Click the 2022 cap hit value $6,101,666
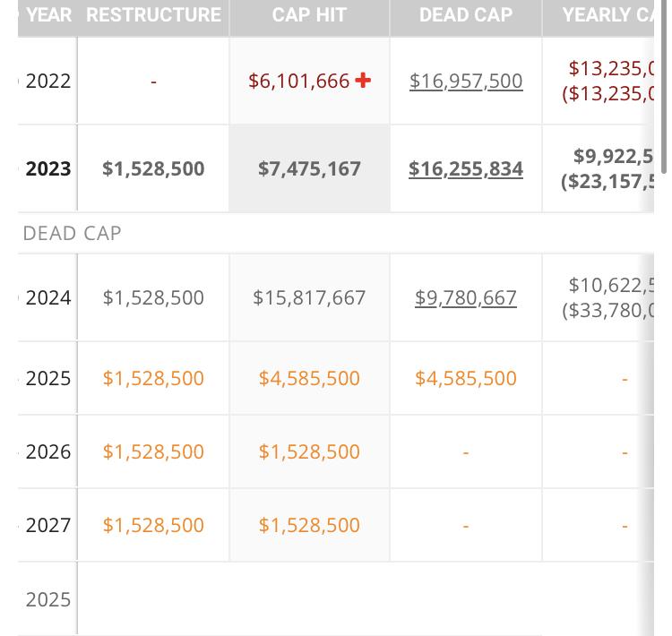Image resolution: width=672 pixels, height=636 pixels. 298,81
